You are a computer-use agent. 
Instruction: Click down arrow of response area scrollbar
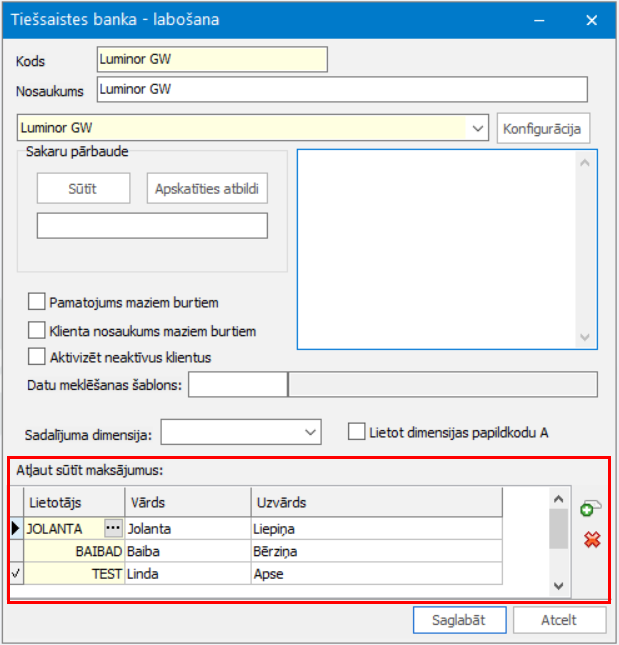[x=585, y=337]
